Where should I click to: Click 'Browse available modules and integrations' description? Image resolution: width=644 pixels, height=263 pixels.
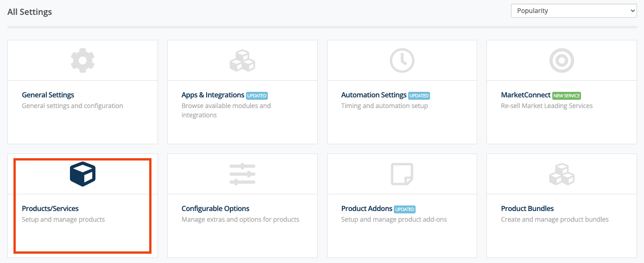pos(226,110)
